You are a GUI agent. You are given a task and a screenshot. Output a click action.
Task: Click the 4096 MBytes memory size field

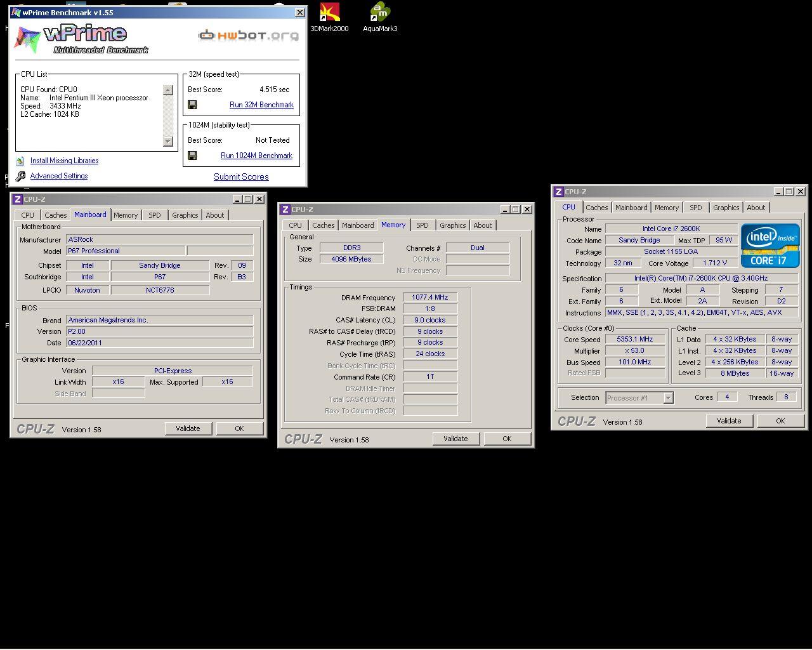351,260
